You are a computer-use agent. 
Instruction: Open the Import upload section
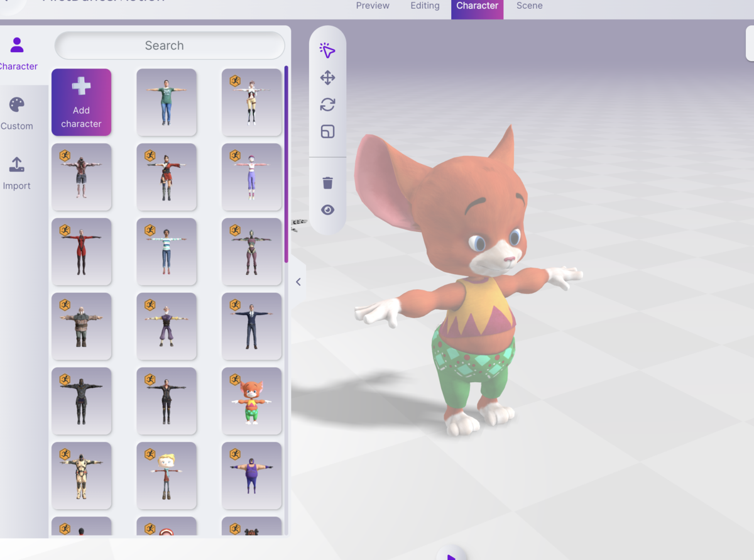pos(17,173)
